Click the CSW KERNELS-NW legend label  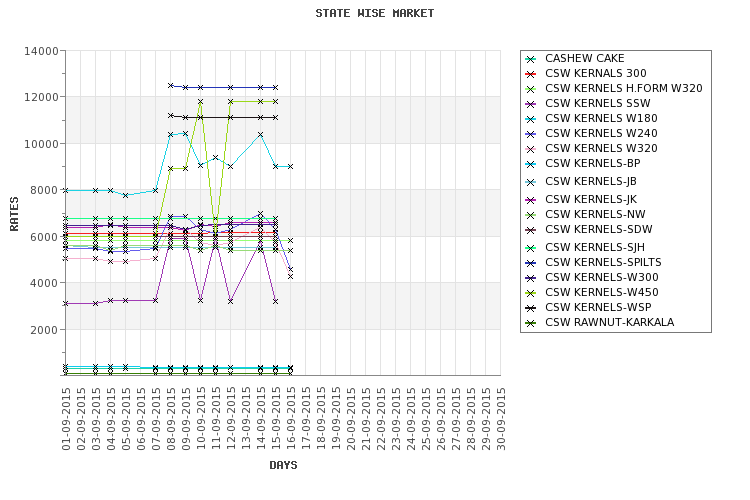595,214
